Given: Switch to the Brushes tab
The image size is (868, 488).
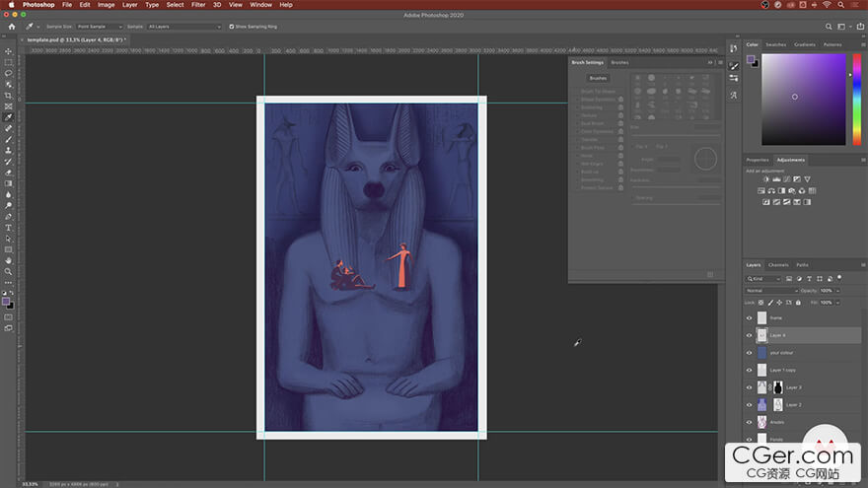Looking at the screenshot, I should tap(619, 62).
